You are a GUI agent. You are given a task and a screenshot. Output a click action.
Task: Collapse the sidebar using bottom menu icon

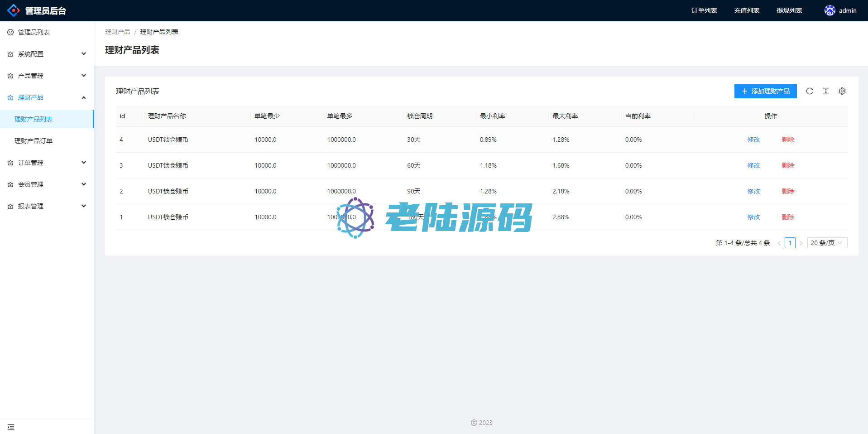[11, 427]
